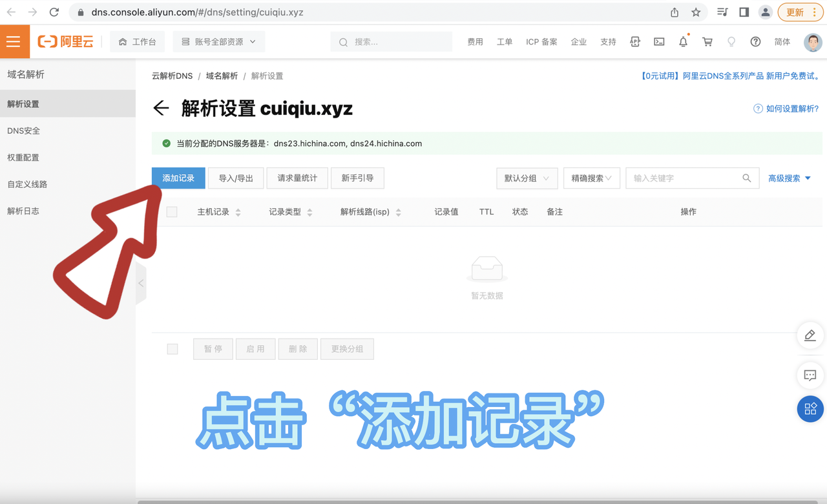Click the Aliyun logo

[x=65, y=41]
